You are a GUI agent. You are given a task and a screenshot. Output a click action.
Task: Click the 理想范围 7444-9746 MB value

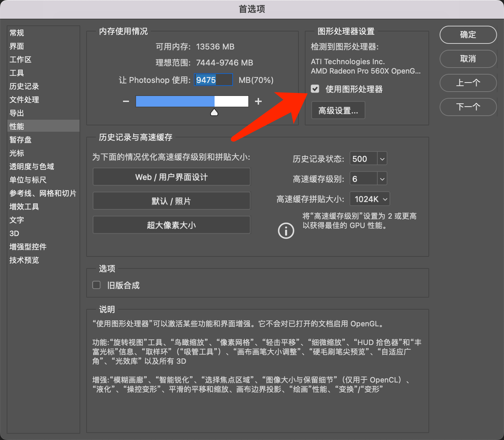point(224,63)
